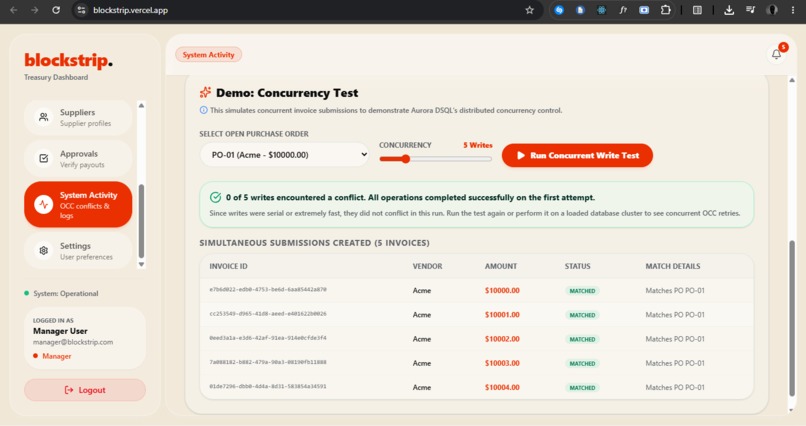
Task: Select invoice ID starting with cc253549
Action: point(268,314)
